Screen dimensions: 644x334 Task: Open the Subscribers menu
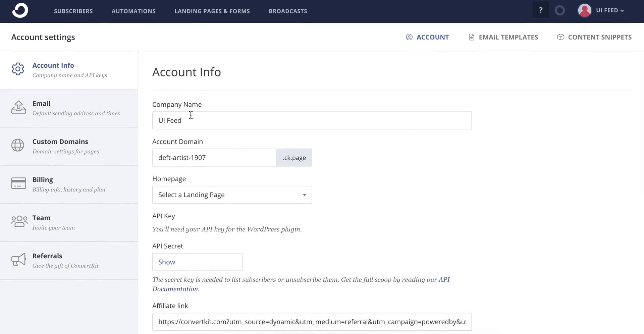click(73, 11)
